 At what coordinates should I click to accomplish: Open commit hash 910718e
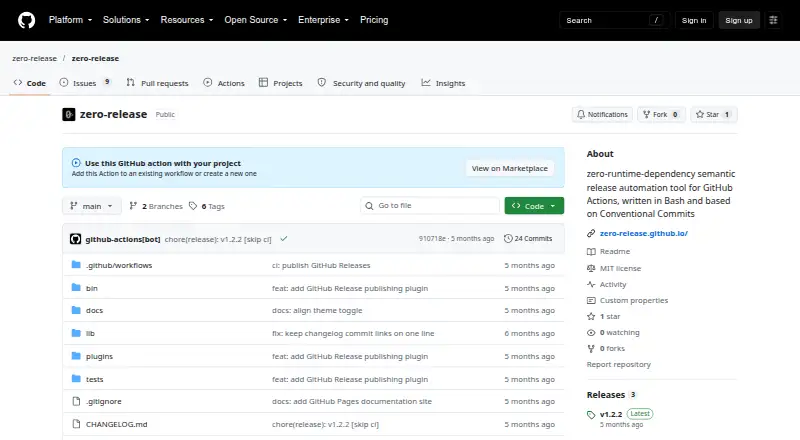tap(432, 238)
